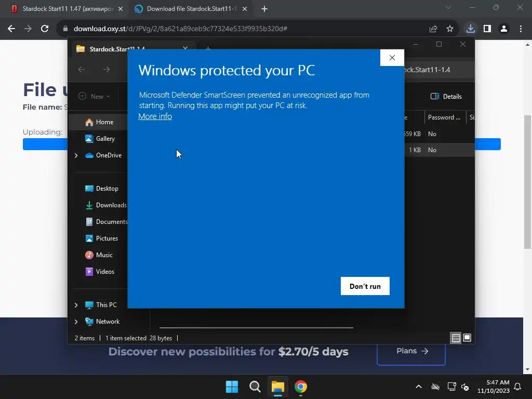This screenshot has height=399, width=532.
Task: Open taskbar Search
Action: 255,387
